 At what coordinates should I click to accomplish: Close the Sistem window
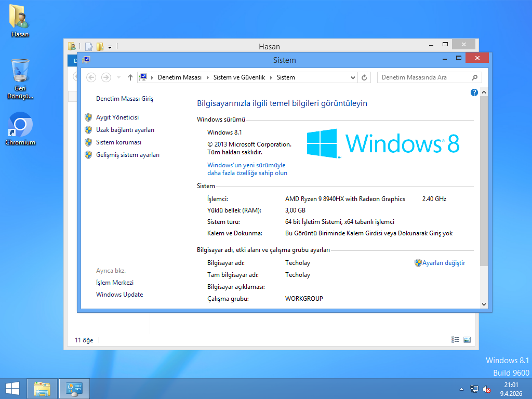tap(477, 58)
